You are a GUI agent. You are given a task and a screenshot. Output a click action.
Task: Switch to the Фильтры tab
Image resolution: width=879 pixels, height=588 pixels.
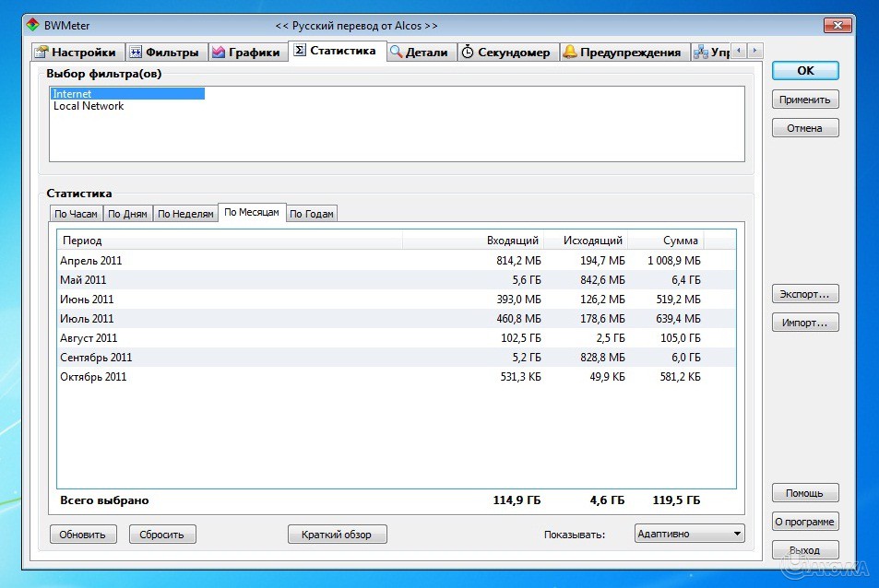163,53
